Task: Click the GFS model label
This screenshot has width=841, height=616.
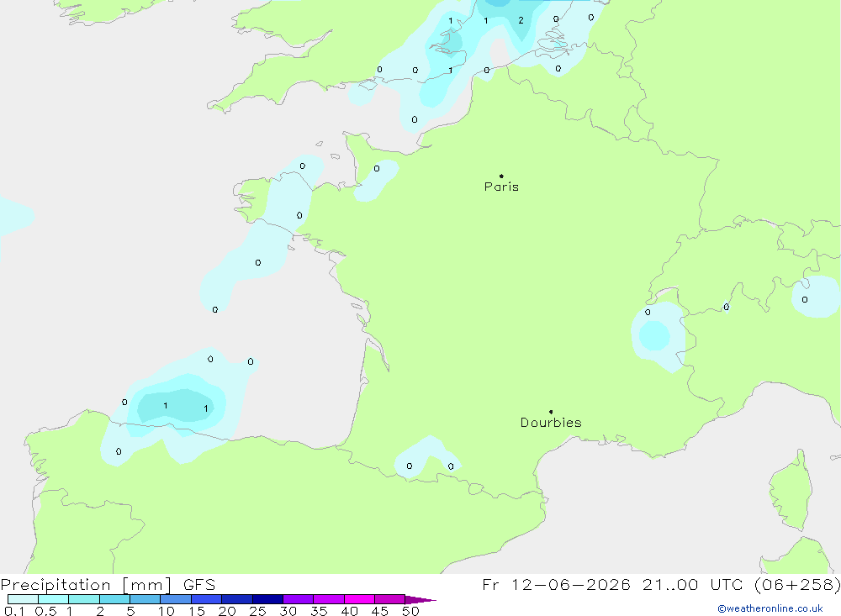Action: coord(199,585)
